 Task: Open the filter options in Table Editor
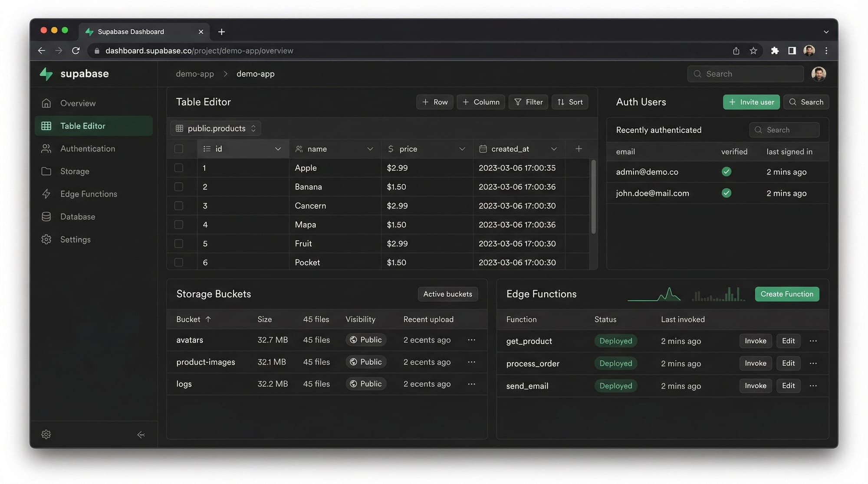(528, 102)
